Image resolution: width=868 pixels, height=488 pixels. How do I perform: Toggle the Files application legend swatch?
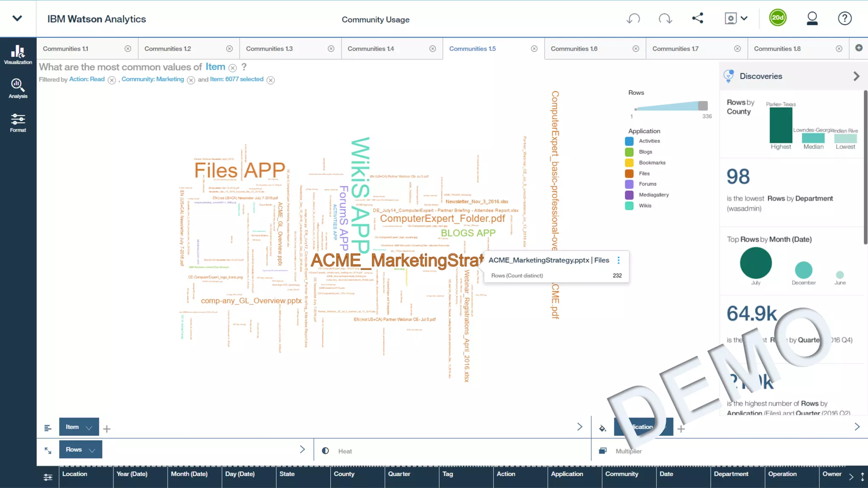tap(629, 173)
